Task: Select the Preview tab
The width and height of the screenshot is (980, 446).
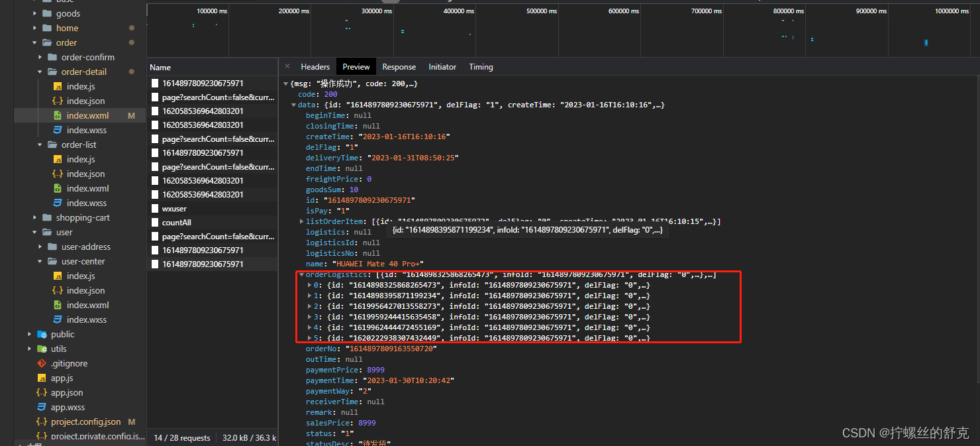Action: [x=356, y=66]
